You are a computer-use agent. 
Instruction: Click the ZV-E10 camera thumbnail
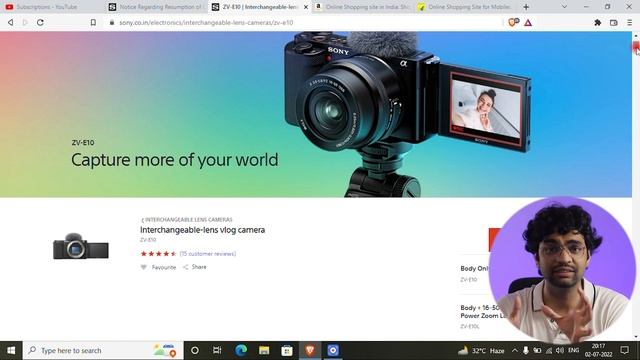click(81, 246)
